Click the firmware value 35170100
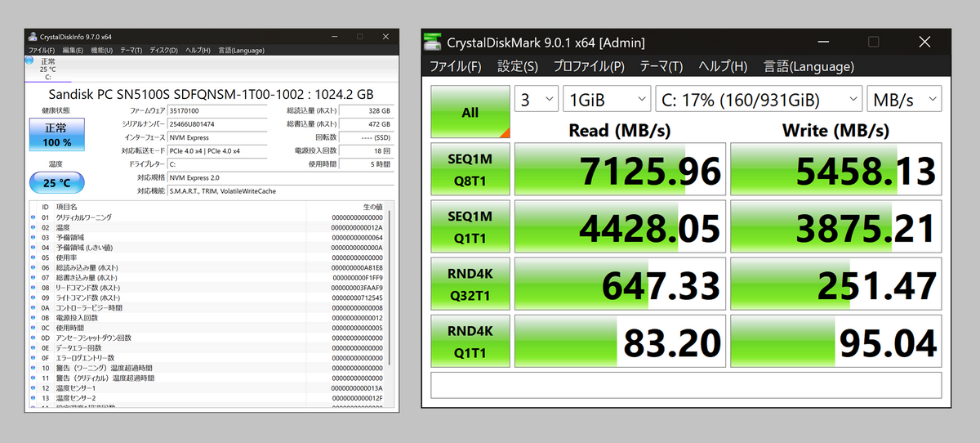Screen dimensions: 980x443 pyautogui.click(x=217, y=110)
